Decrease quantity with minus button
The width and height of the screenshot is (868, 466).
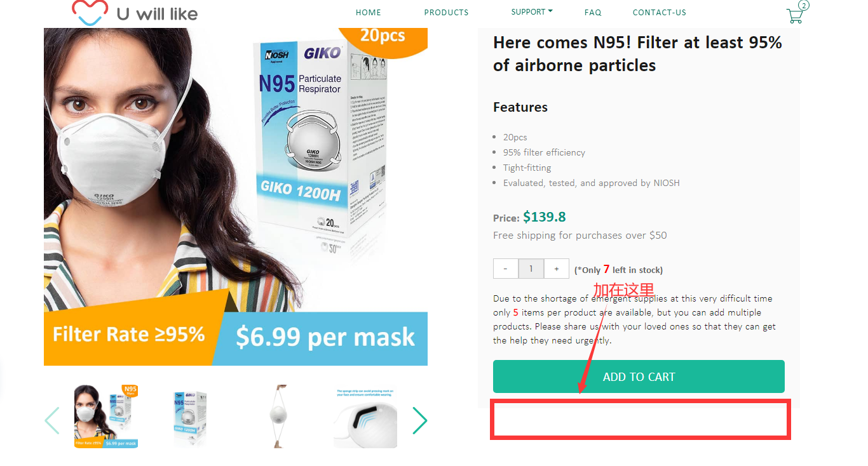tap(506, 269)
